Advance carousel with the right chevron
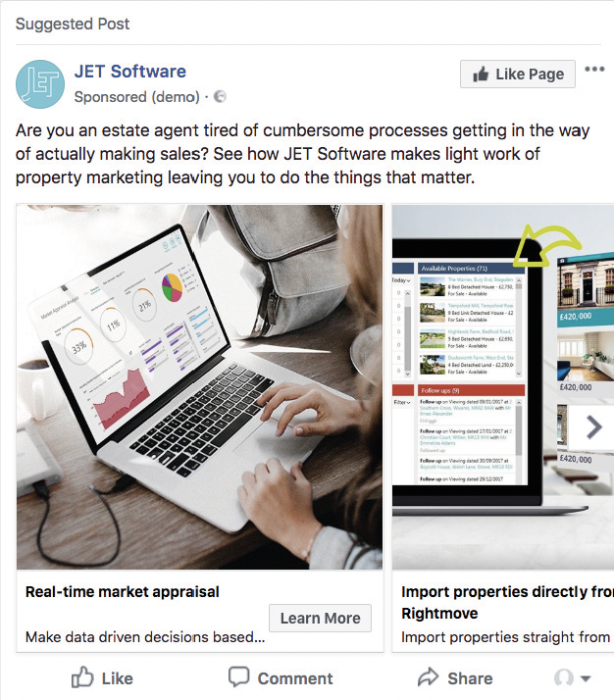This screenshot has width=614, height=700. (x=594, y=427)
